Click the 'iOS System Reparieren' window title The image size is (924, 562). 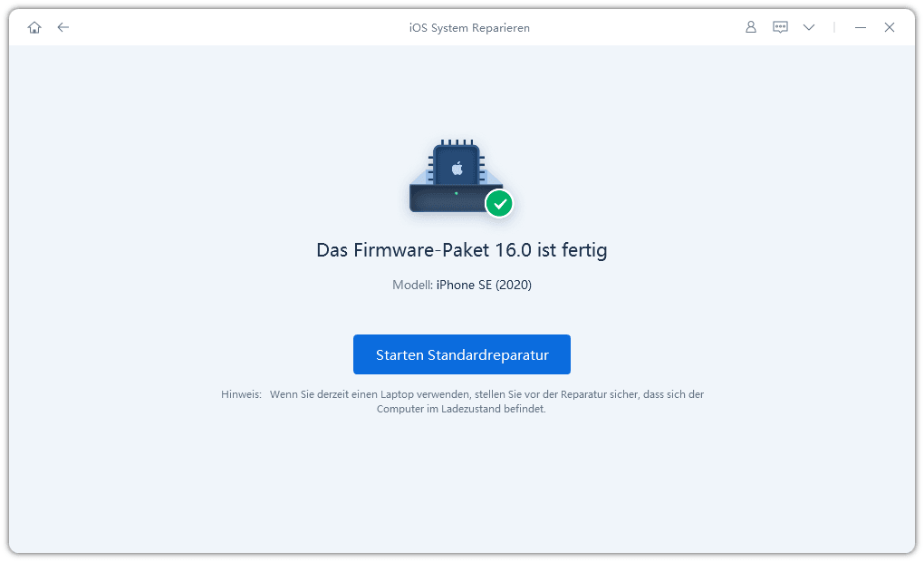(x=469, y=27)
